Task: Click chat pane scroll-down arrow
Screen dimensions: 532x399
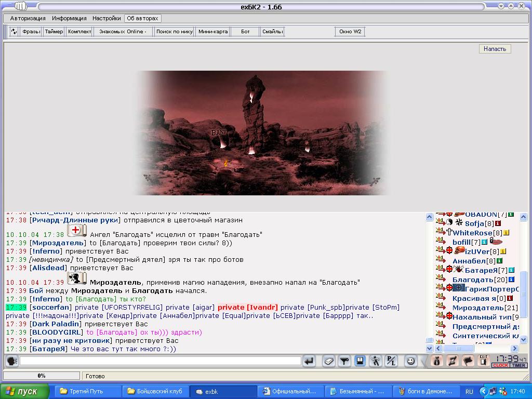Action: [429, 348]
